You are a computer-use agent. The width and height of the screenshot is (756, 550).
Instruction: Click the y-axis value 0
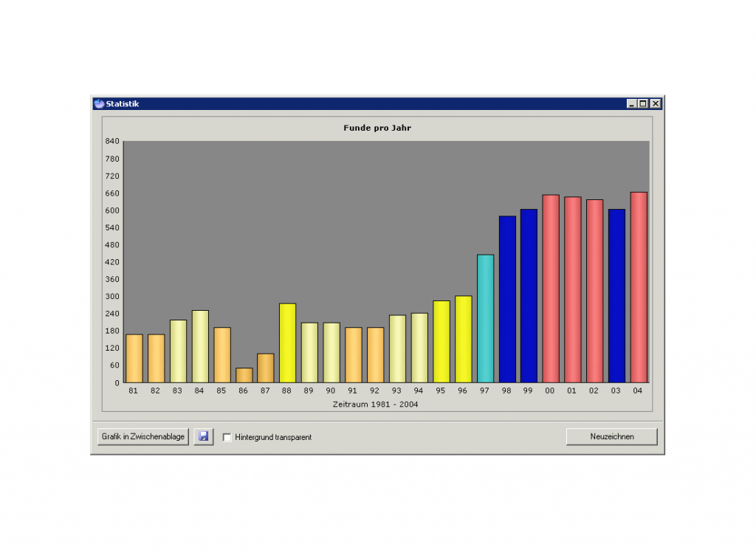click(117, 382)
